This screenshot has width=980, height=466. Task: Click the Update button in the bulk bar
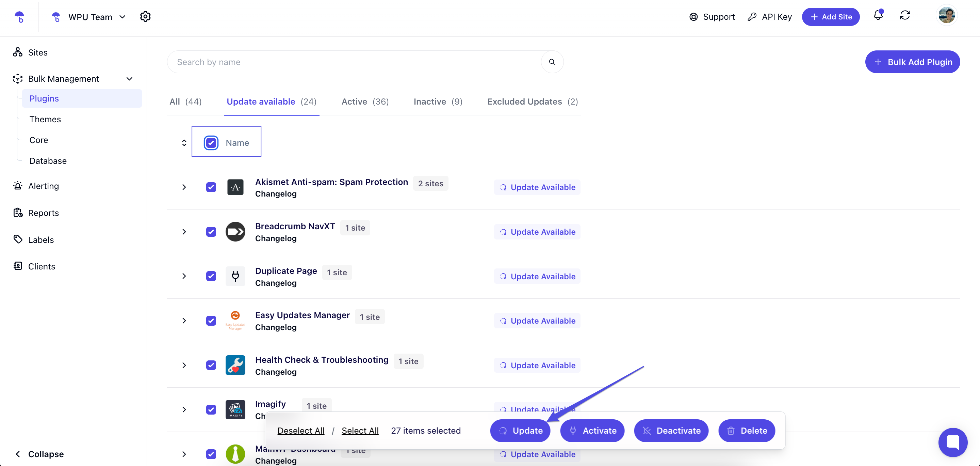click(x=520, y=431)
